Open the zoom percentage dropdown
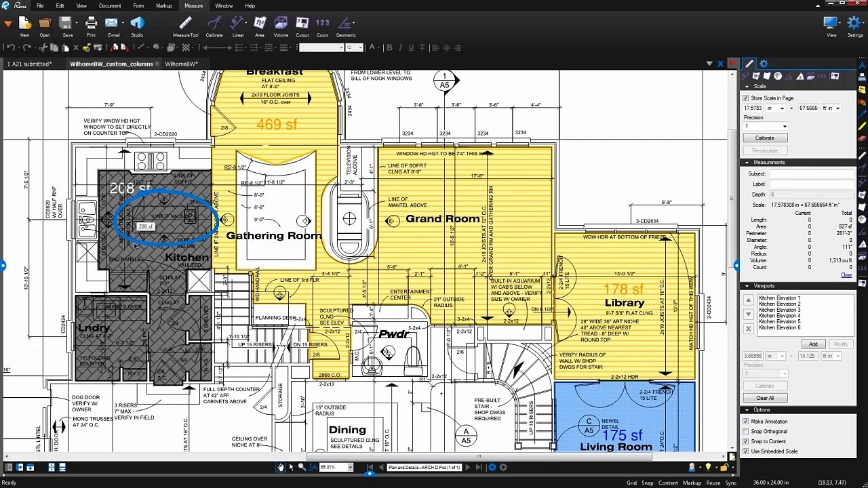Image resolution: width=868 pixels, height=488 pixels. 351,467
